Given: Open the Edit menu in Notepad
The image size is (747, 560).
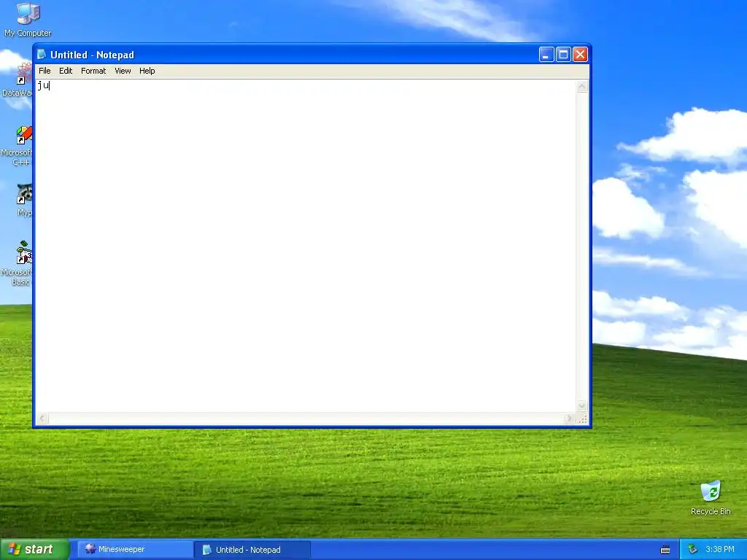Looking at the screenshot, I should [x=65, y=71].
